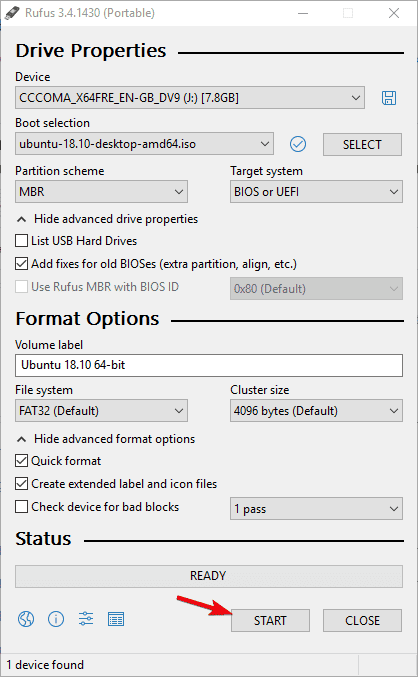Expand the File system FAT32 dropdown
The height and width of the screenshot is (677, 418).
pos(101,411)
